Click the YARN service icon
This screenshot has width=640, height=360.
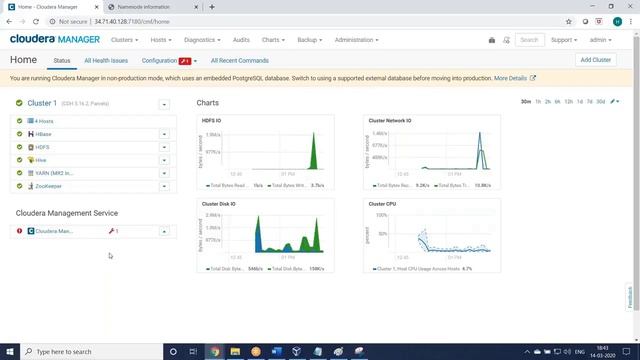click(x=31, y=173)
